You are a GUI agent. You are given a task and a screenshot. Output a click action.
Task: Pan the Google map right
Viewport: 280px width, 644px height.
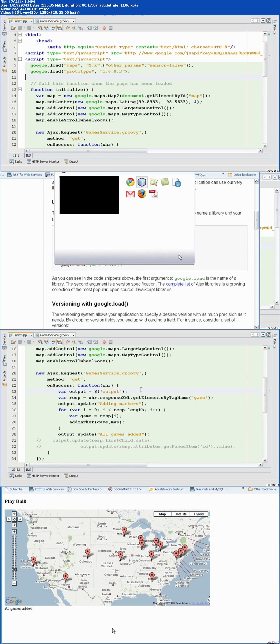point(20,519)
